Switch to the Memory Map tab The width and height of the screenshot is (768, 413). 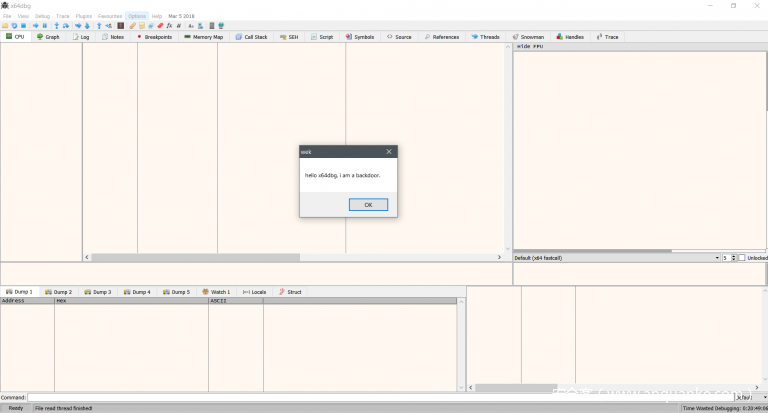[x=203, y=37]
